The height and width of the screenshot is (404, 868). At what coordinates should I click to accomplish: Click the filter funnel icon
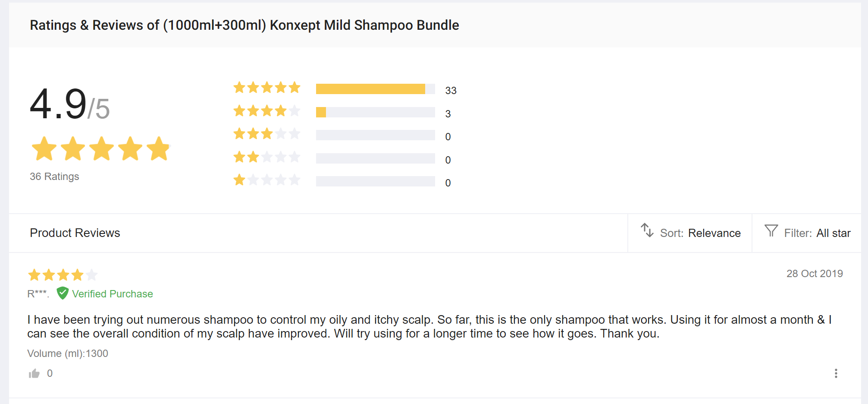(x=771, y=231)
